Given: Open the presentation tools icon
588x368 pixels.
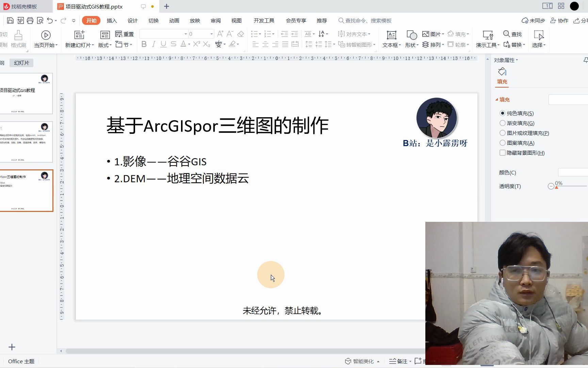Looking at the screenshot, I should pyautogui.click(x=488, y=35).
